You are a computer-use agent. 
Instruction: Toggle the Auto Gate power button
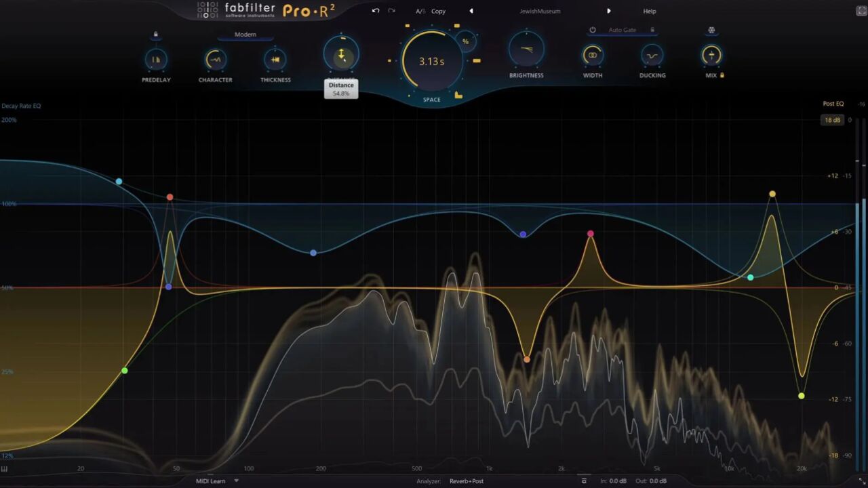tap(593, 30)
